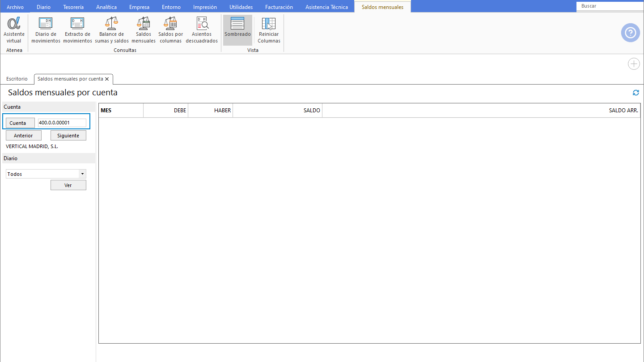Image resolution: width=644 pixels, height=362 pixels.
Task: Open Diario de movimientos
Action: [46, 30]
